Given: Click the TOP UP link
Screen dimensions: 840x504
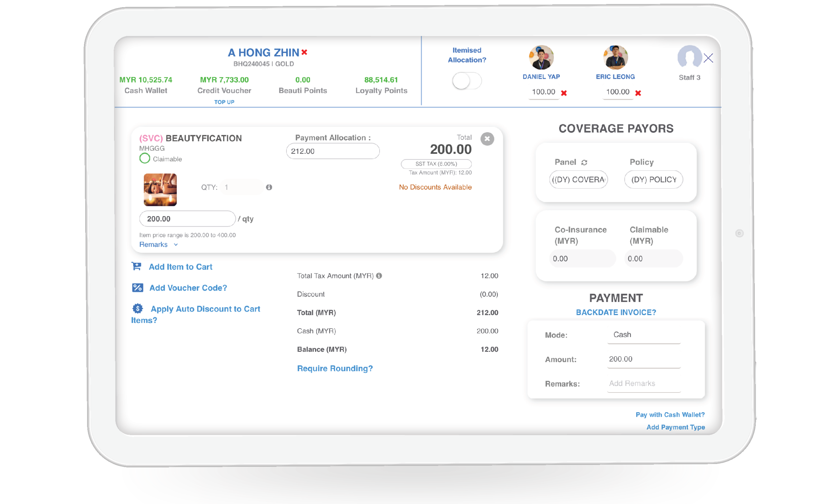Looking at the screenshot, I should 224,102.
